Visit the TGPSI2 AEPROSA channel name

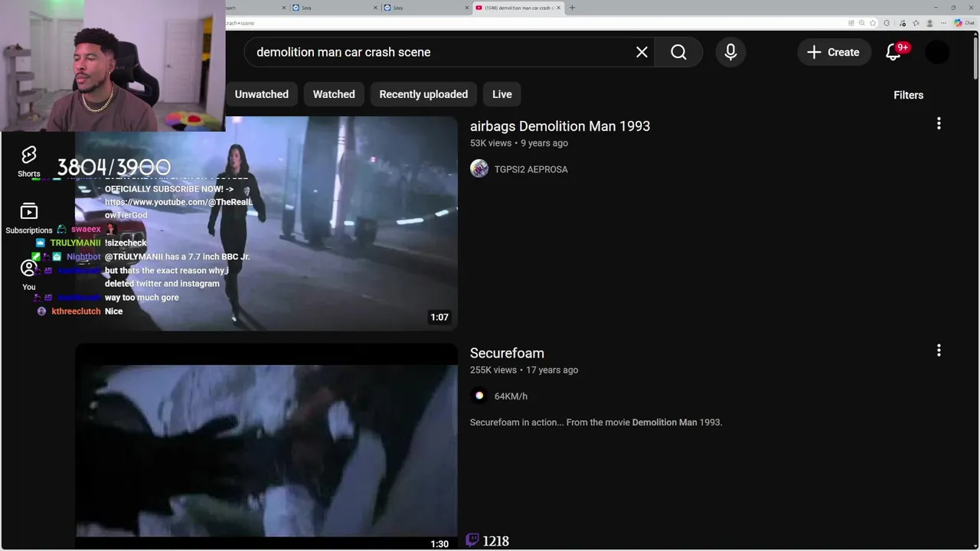point(531,169)
